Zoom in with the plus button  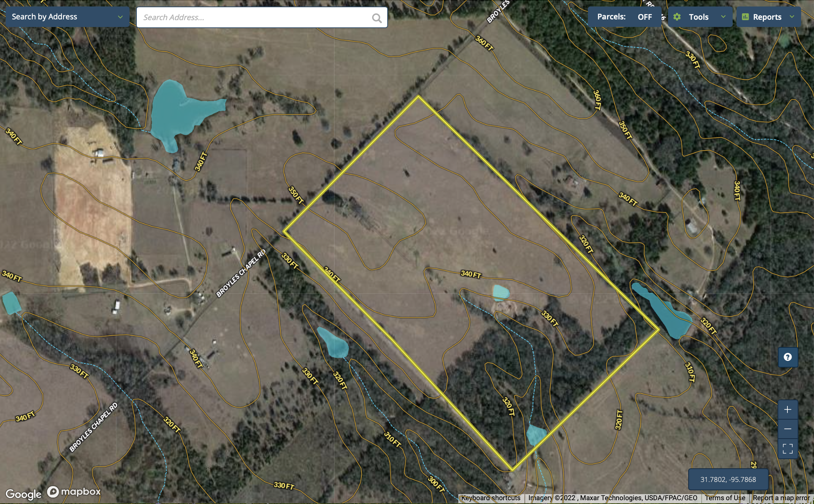tap(787, 410)
